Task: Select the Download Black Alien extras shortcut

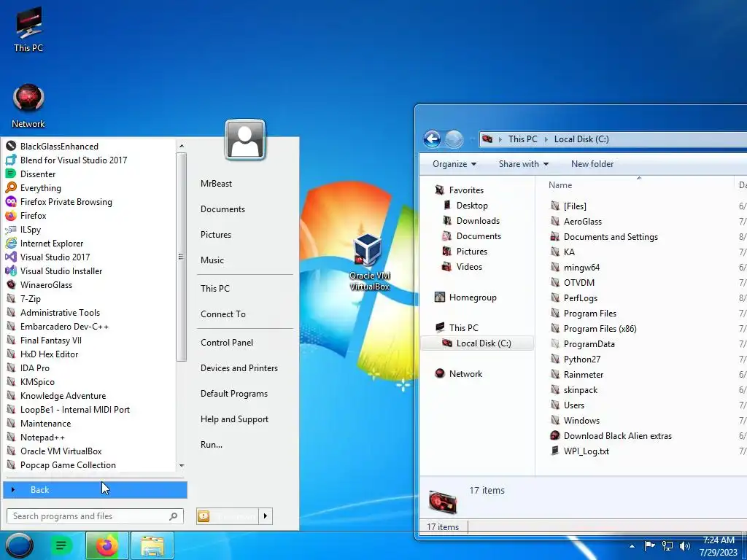Action: [x=617, y=436]
